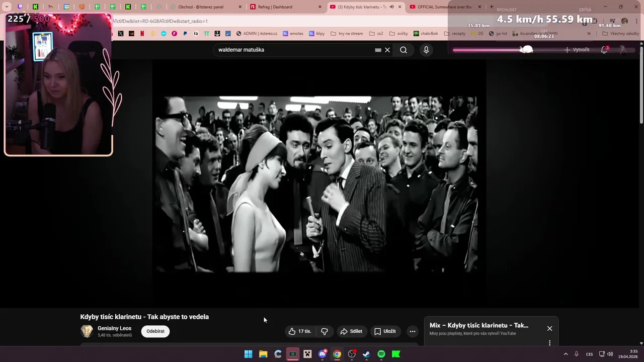This screenshot has width=644, height=362.
Task: Click the microphone icon in system tray
Action: click(577, 354)
